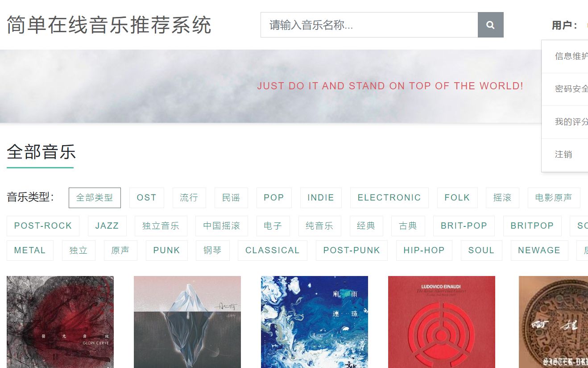Open the iceberg album cover
Screen dimensions: 588x368
point(187,322)
